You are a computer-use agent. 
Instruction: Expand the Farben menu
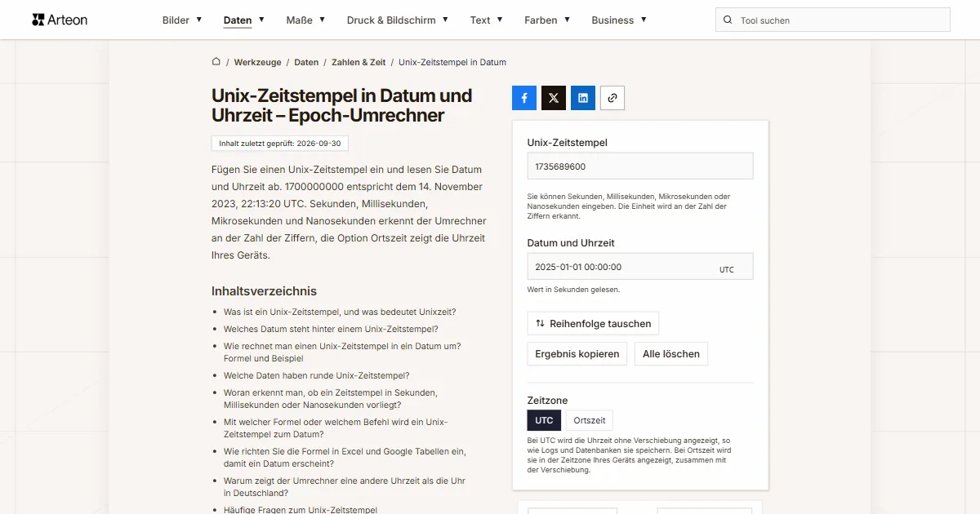click(547, 20)
